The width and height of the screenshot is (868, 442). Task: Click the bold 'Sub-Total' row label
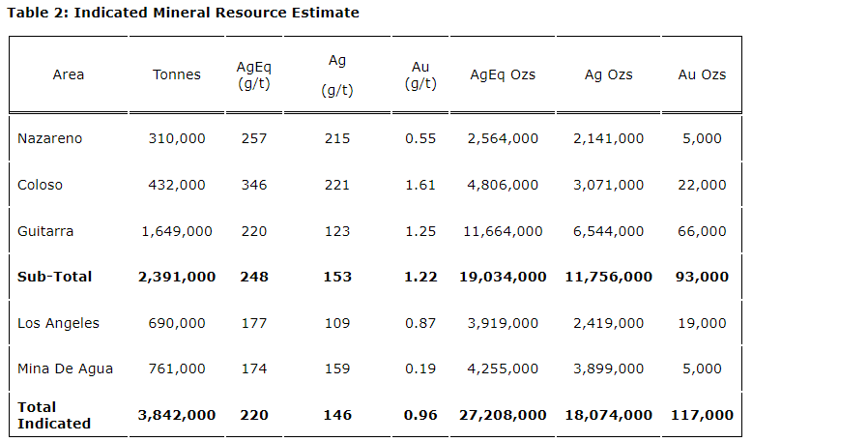(54, 277)
